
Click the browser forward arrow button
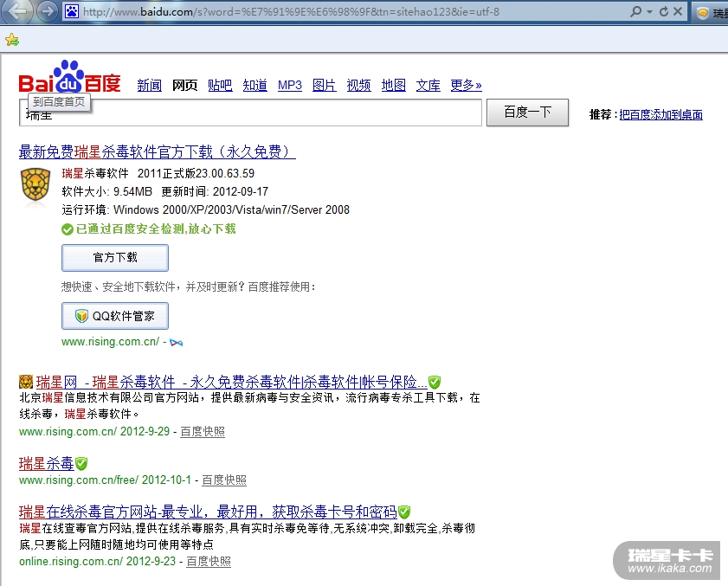47,11
